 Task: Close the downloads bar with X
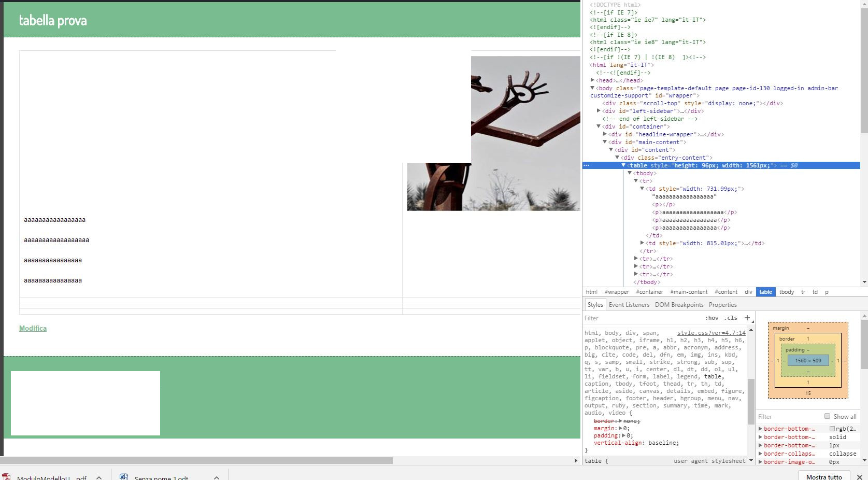click(859, 476)
